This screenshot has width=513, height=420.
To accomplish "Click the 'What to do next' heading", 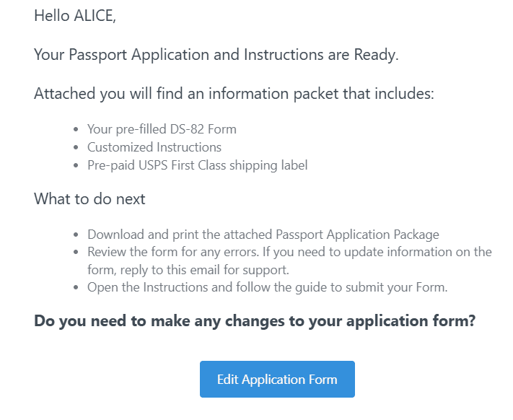I will pyautogui.click(x=89, y=199).
